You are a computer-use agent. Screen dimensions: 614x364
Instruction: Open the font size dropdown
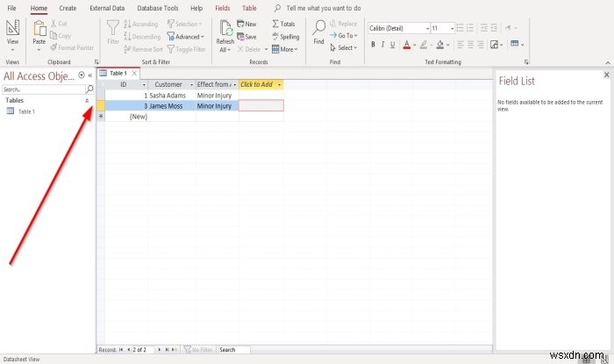[x=452, y=28]
